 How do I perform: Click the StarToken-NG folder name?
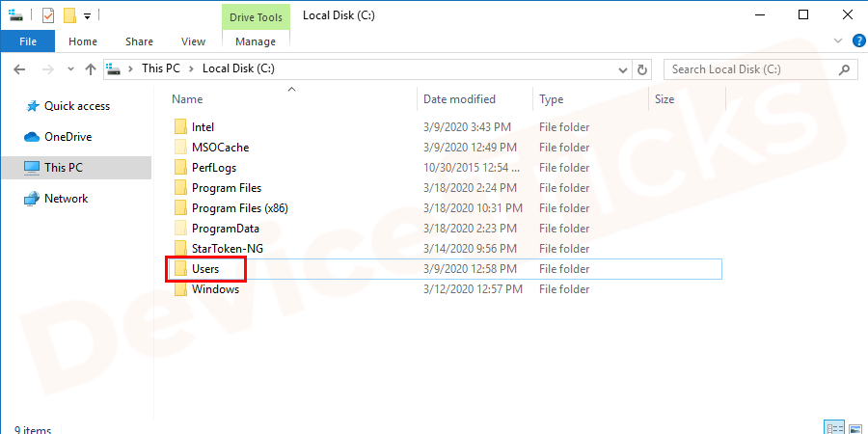(x=228, y=249)
